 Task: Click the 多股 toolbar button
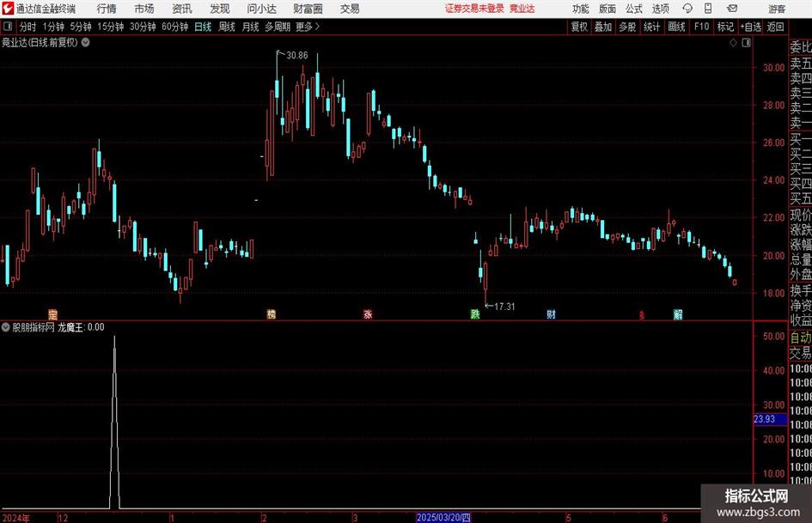click(627, 27)
